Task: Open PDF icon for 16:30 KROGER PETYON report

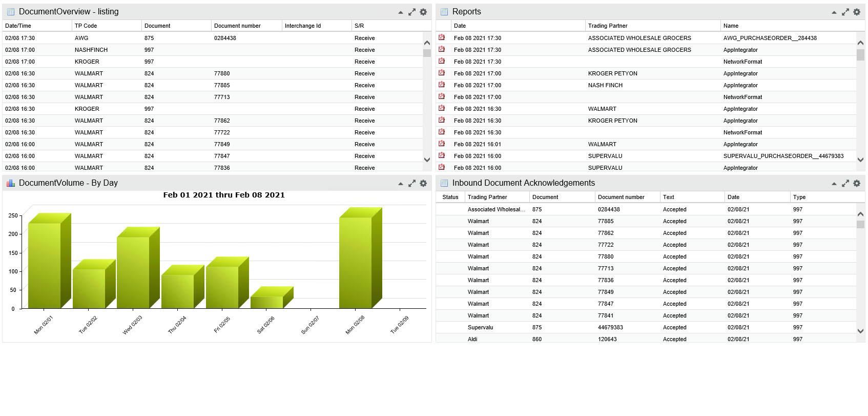Action: [442, 120]
